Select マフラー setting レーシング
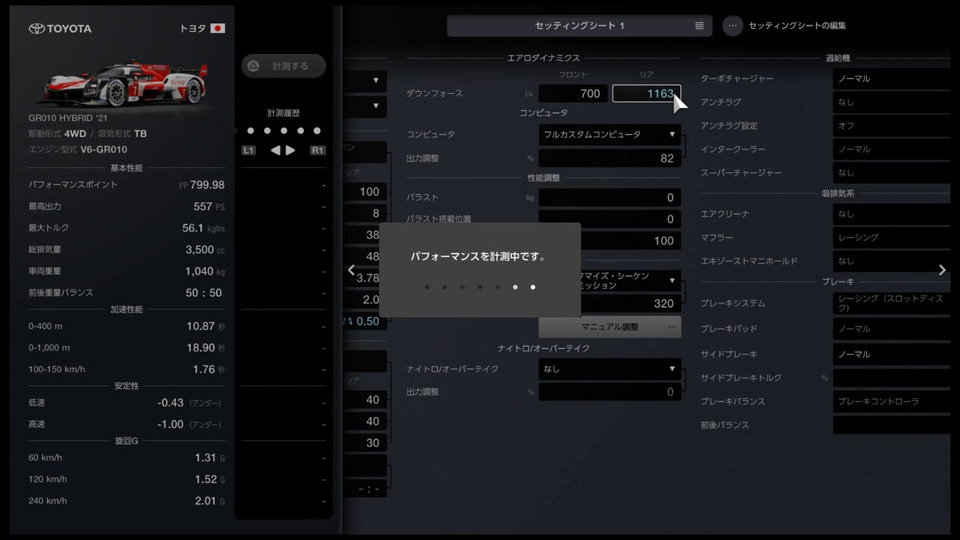 (x=891, y=238)
